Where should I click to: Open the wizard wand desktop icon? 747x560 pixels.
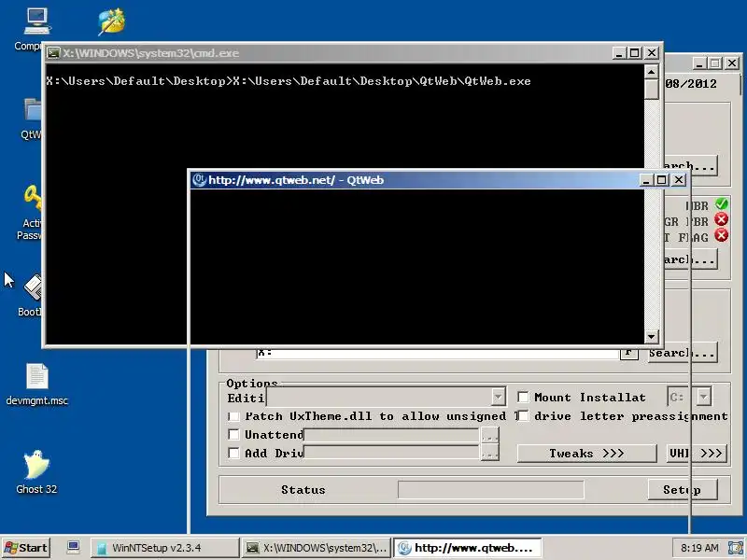pyautogui.click(x=112, y=21)
